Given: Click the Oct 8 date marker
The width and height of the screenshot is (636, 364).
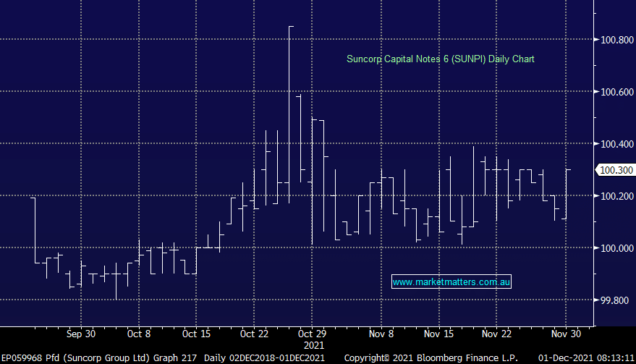Looking at the screenshot, I should coord(138,334).
